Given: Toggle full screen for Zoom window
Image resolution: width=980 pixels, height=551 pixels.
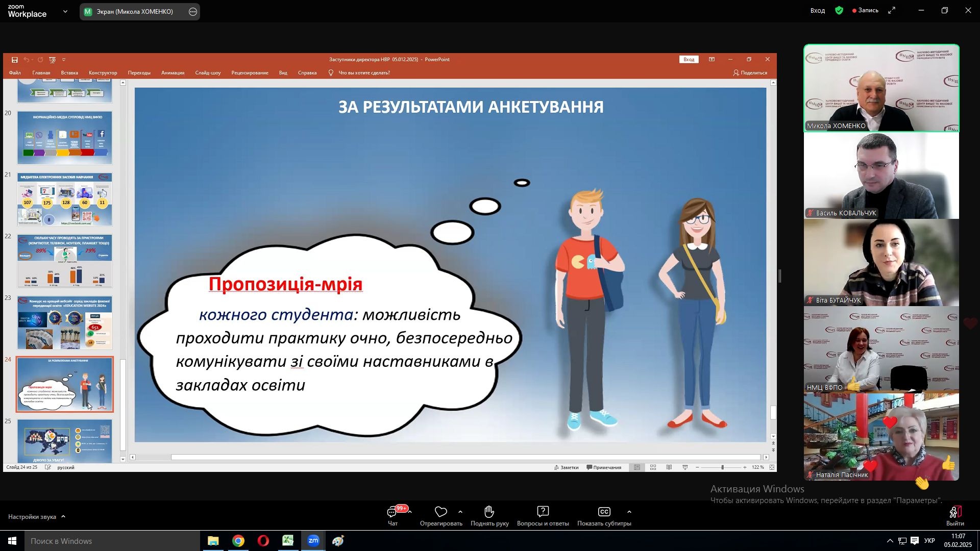Looking at the screenshot, I should pos(892,10).
